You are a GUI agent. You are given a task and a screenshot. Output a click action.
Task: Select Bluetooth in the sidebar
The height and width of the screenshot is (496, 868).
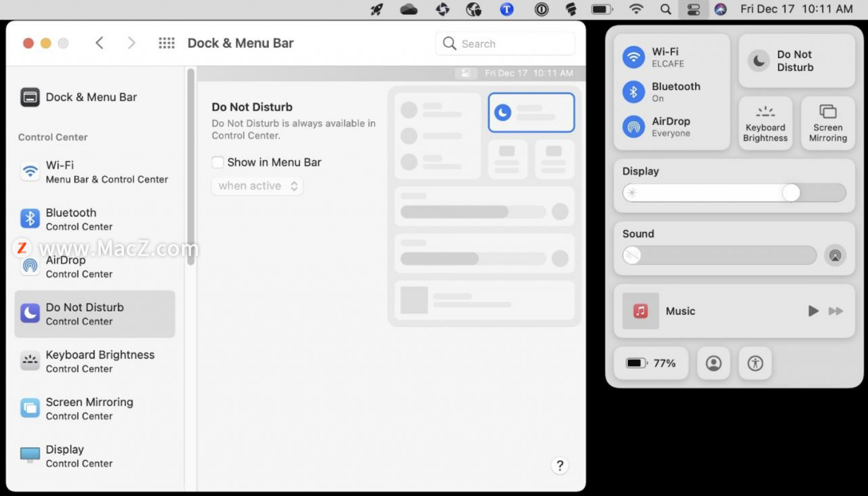click(95, 219)
